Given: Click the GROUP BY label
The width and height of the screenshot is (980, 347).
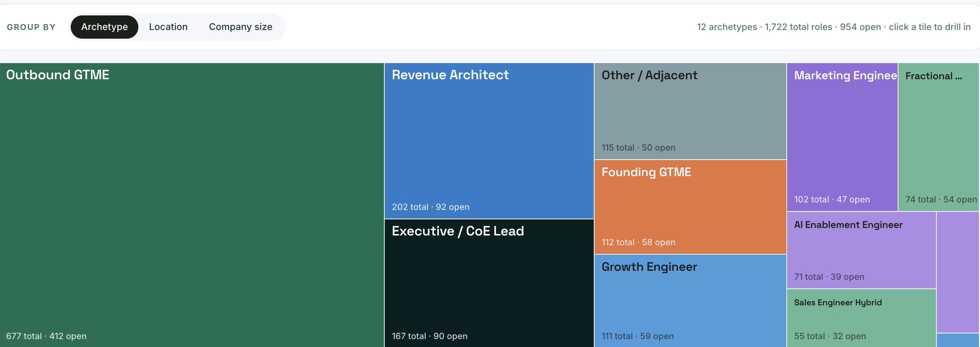Looking at the screenshot, I should coord(31,27).
